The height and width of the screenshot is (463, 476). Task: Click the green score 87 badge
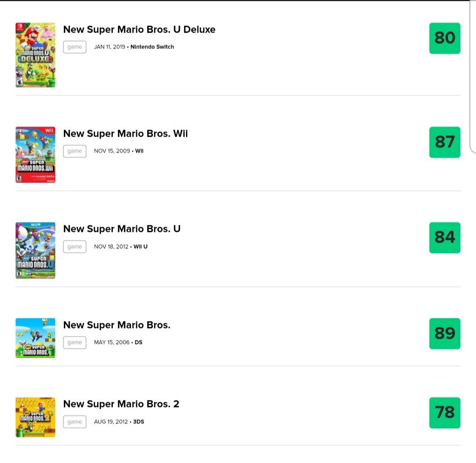point(445,142)
